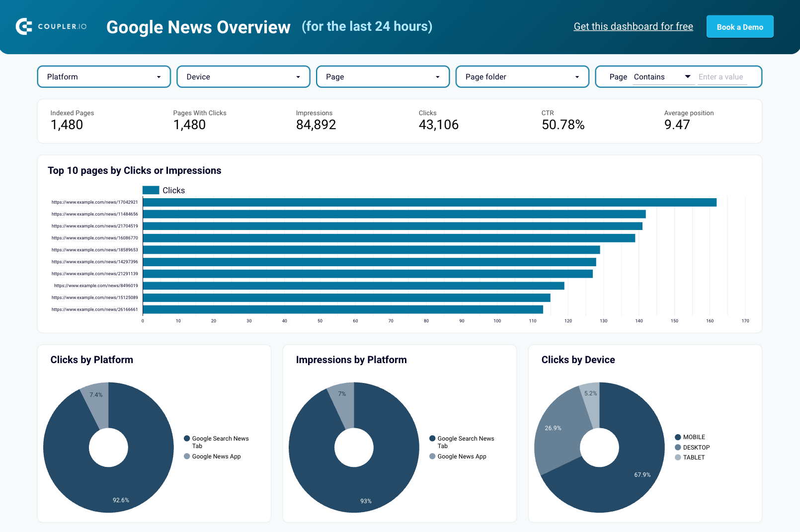Open the Page filter dropdown
This screenshot has height=532, width=800.
pos(383,77)
